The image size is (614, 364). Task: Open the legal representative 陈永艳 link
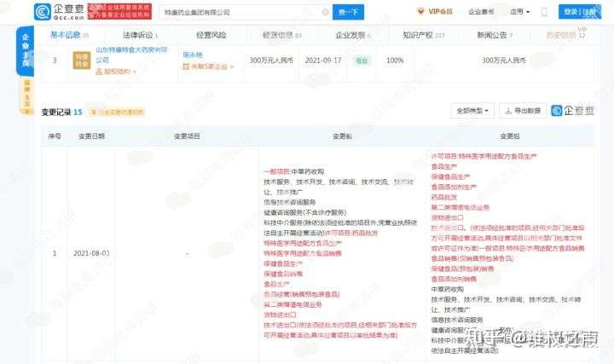pos(193,55)
